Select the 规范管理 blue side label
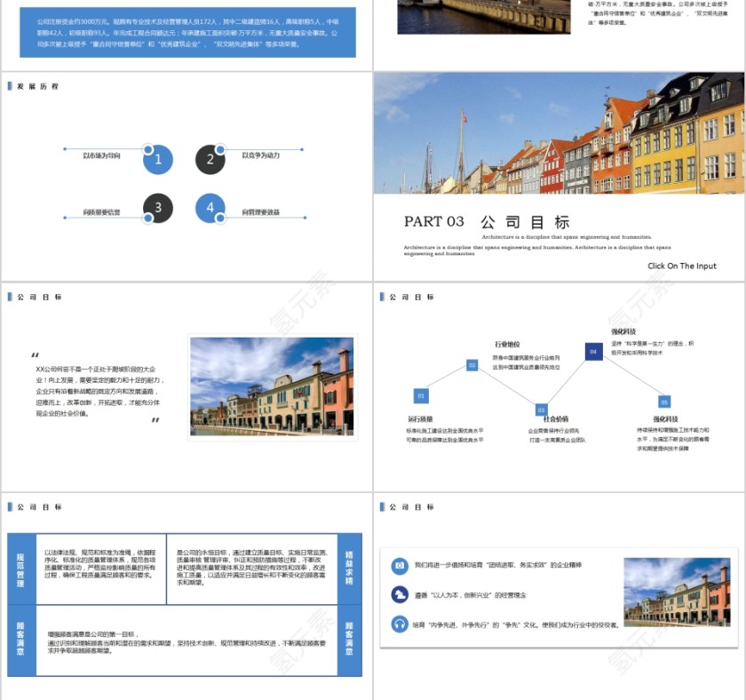Screen dimensions: 746x700 point(21,569)
